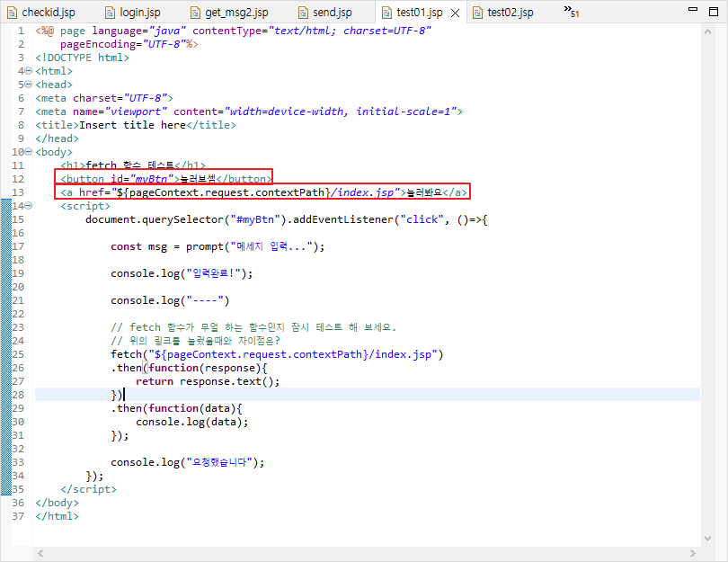Click the closing </html> tag
The height and width of the screenshot is (562, 728).
point(58,516)
